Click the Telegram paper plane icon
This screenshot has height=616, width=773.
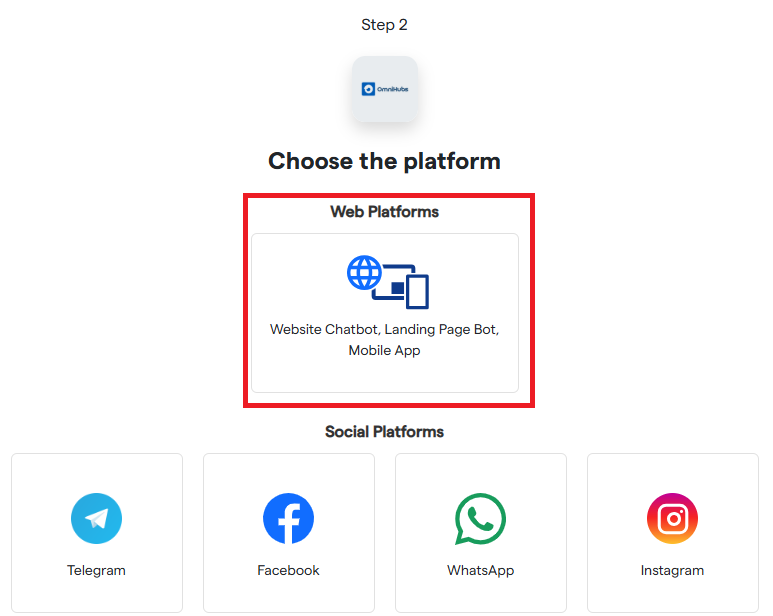(97, 519)
